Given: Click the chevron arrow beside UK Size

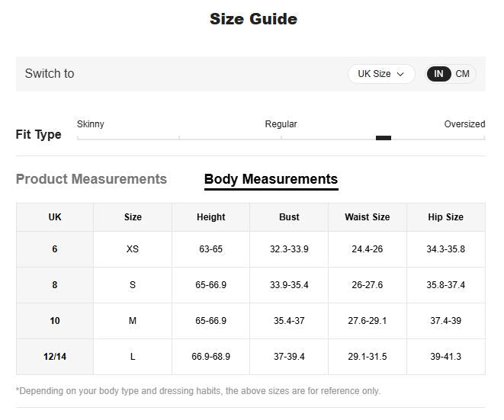Looking at the screenshot, I should (x=400, y=75).
